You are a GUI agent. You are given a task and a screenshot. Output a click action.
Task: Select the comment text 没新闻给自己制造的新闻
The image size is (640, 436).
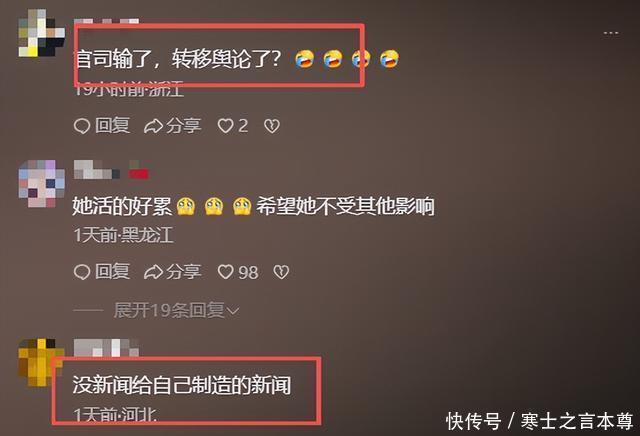(x=182, y=385)
